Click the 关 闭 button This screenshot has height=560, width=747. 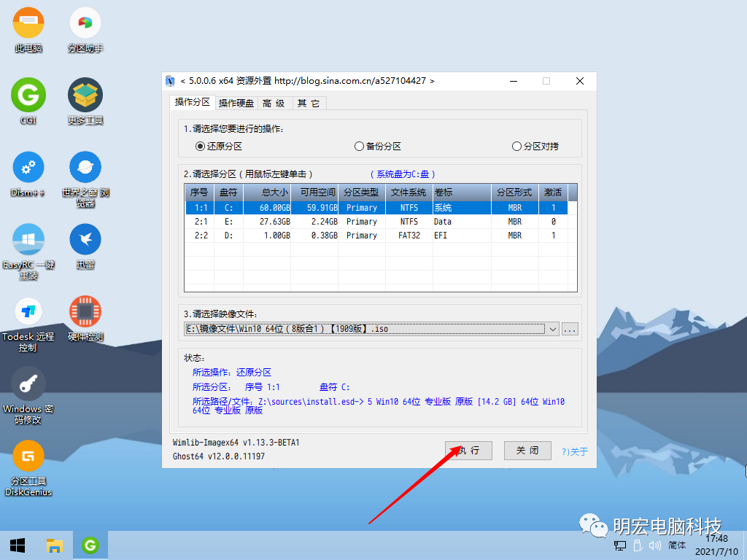(527, 451)
